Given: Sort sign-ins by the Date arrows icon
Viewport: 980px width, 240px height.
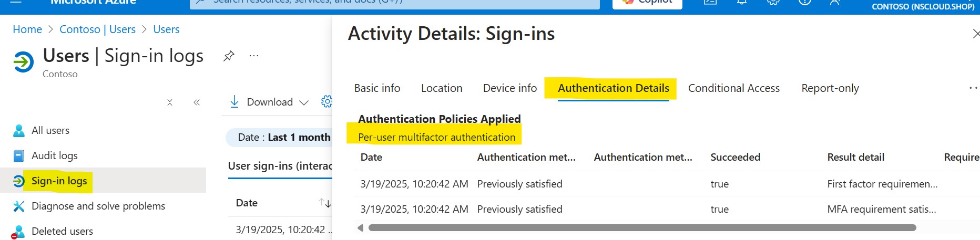Looking at the screenshot, I should pos(325,203).
